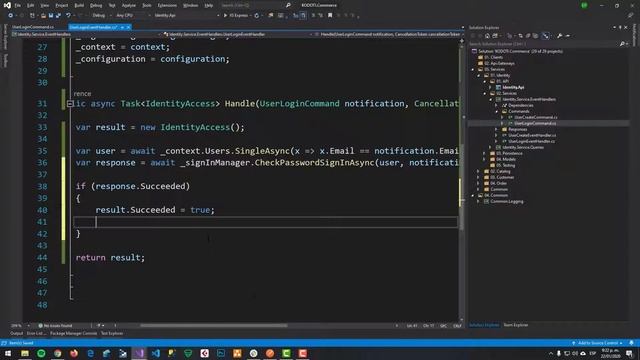
Task: Open the editor zoom percentage dropdown
Action: [20, 326]
